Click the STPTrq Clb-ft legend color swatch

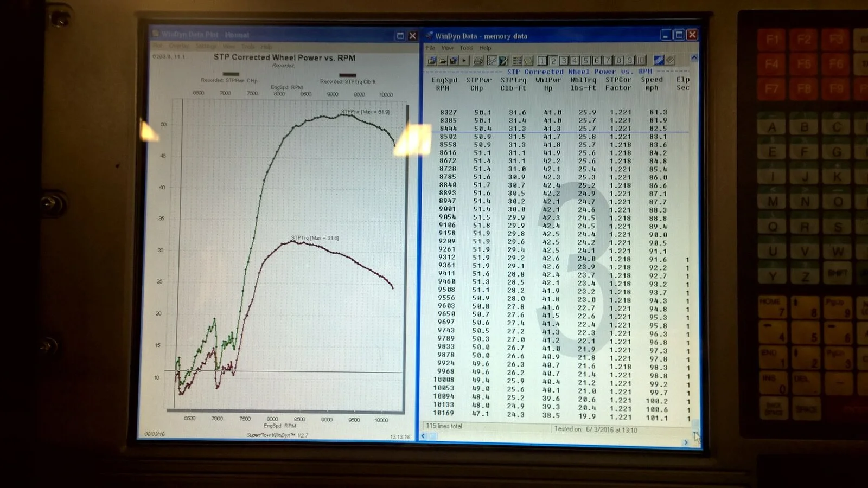pyautogui.click(x=347, y=75)
